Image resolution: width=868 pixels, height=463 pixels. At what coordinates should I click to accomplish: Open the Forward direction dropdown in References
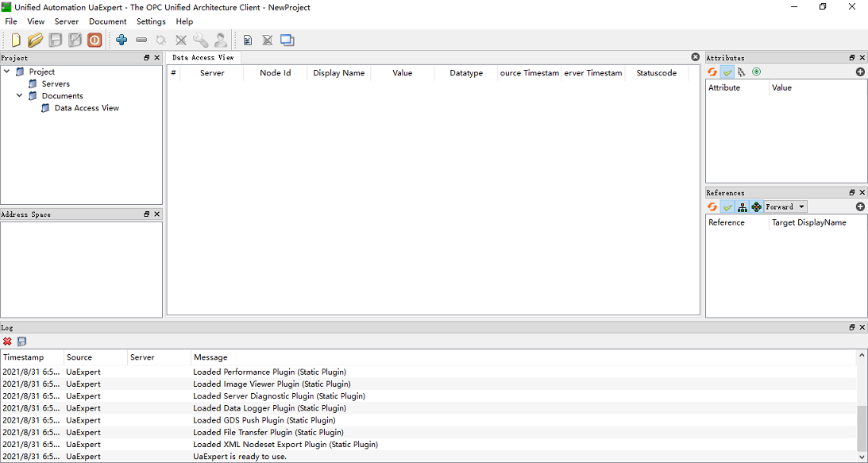pyautogui.click(x=785, y=206)
